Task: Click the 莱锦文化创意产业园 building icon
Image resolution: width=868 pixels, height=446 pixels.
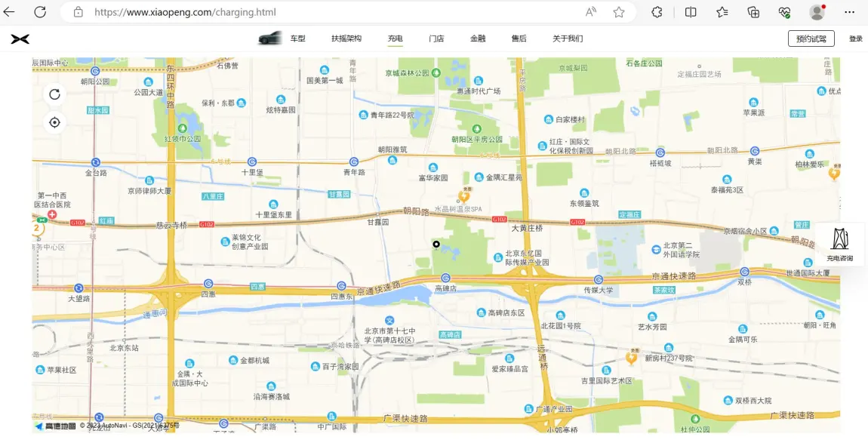Action: pos(226,241)
